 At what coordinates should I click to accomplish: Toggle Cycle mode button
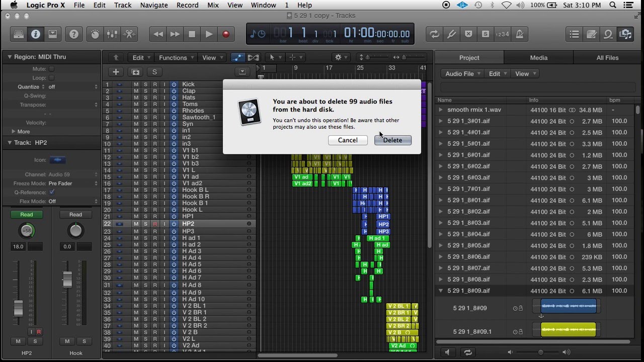(434, 34)
